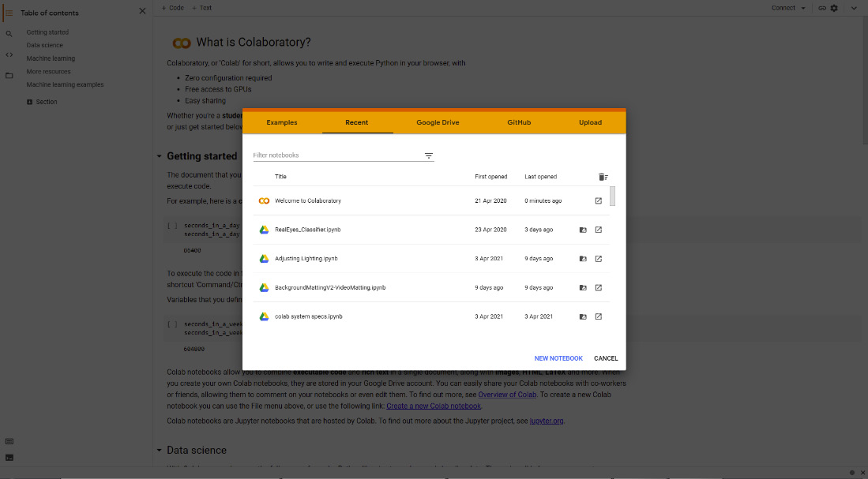Image resolution: width=868 pixels, height=479 pixels.
Task: Open the colab system specs.ipynb notebook title
Action: (x=309, y=316)
